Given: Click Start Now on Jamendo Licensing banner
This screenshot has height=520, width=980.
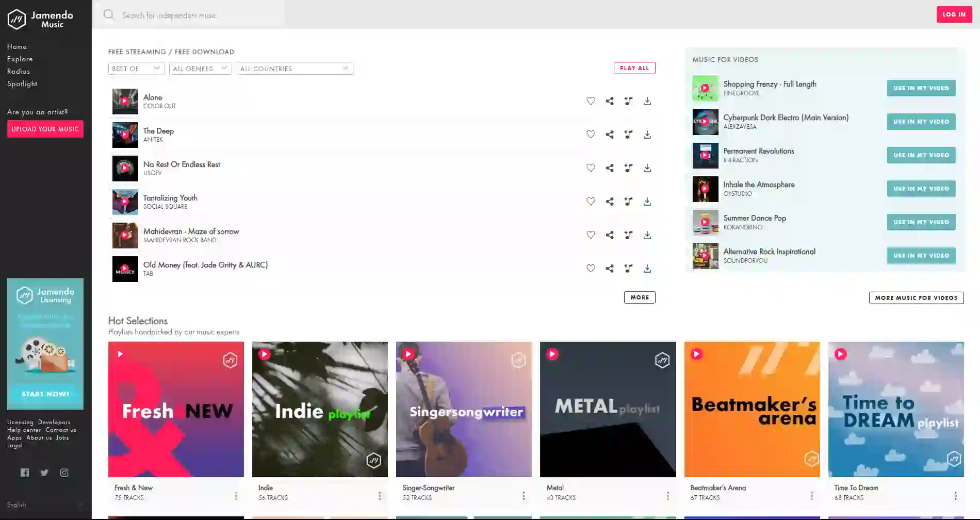Looking at the screenshot, I should coord(45,394).
